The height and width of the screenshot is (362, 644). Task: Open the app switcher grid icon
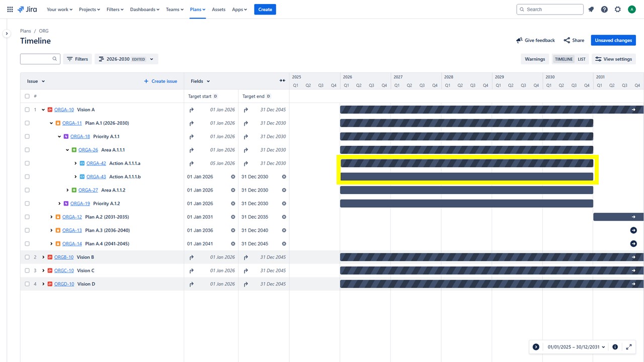(10, 10)
